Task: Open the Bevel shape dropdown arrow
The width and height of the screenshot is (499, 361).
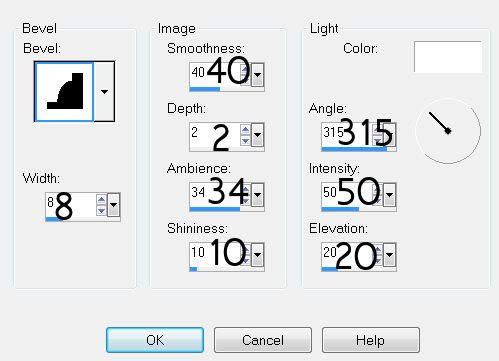Action: point(104,91)
